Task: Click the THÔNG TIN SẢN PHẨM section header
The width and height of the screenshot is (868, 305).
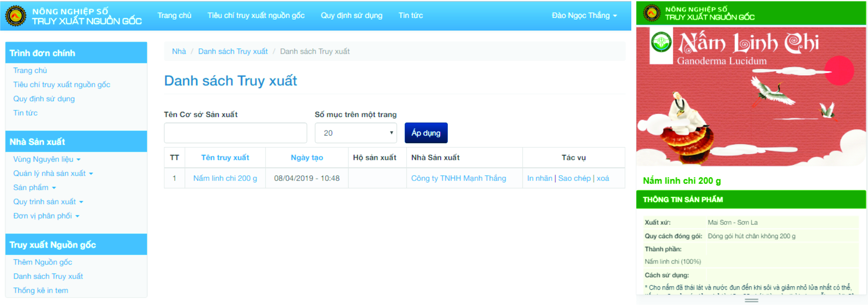Action: [751, 199]
